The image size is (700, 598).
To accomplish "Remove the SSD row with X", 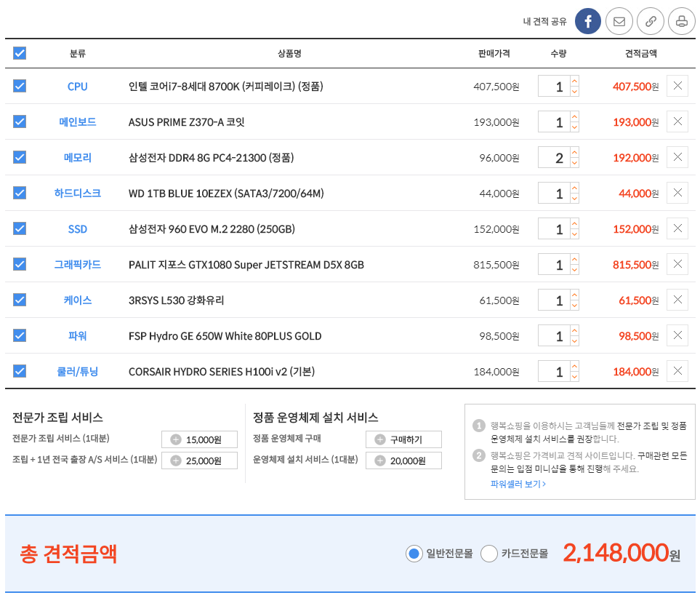I will [x=677, y=228].
